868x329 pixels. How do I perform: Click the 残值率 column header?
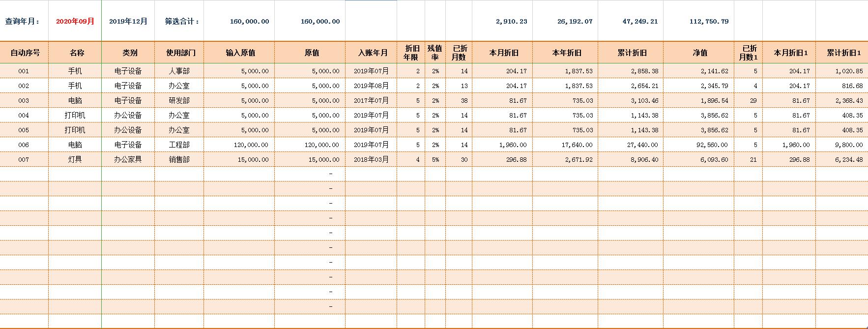pos(435,53)
